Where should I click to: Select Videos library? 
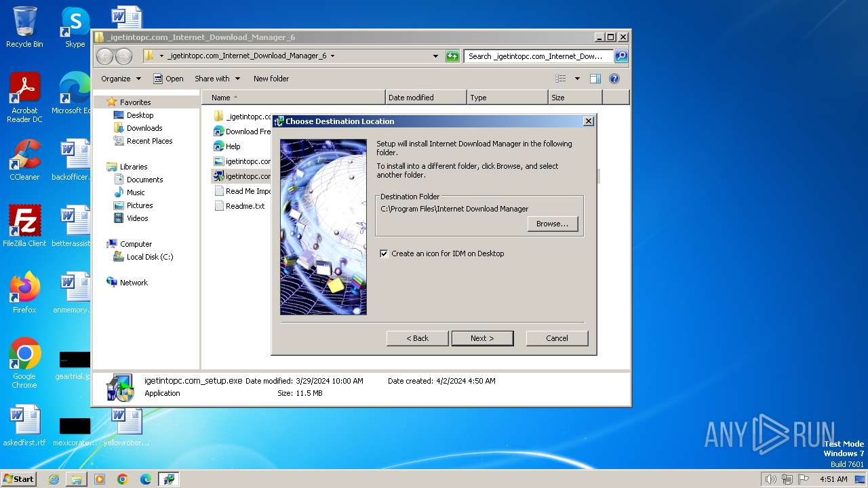tap(137, 218)
